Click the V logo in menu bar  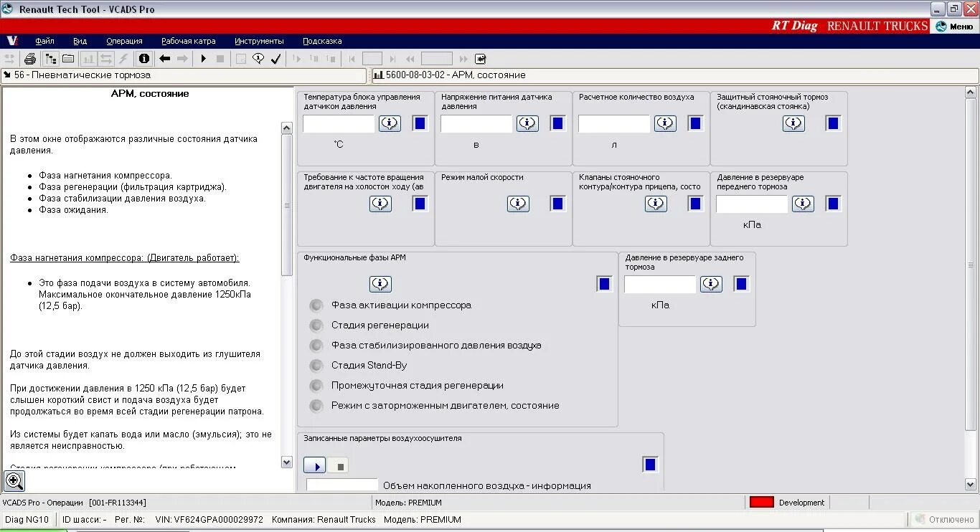tap(11, 41)
